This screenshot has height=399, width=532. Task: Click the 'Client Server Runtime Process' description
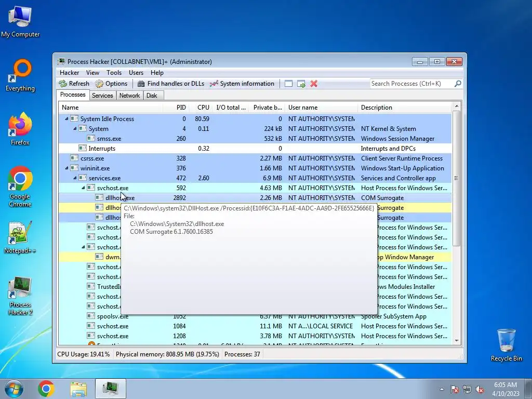(x=402, y=158)
